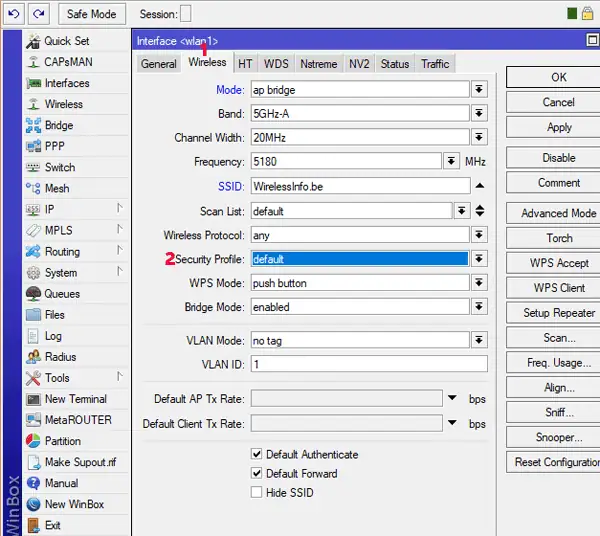The height and width of the screenshot is (536, 600).
Task: Open the Switch sidebar icon
Action: click(x=33, y=167)
